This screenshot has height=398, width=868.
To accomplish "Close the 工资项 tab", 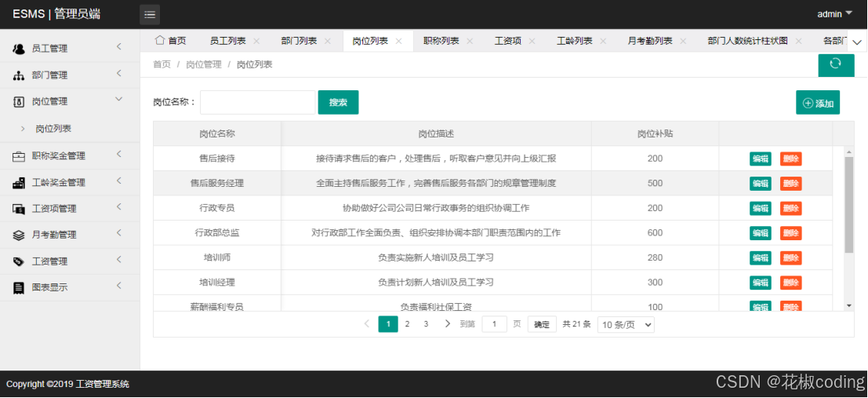I will click(532, 41).
